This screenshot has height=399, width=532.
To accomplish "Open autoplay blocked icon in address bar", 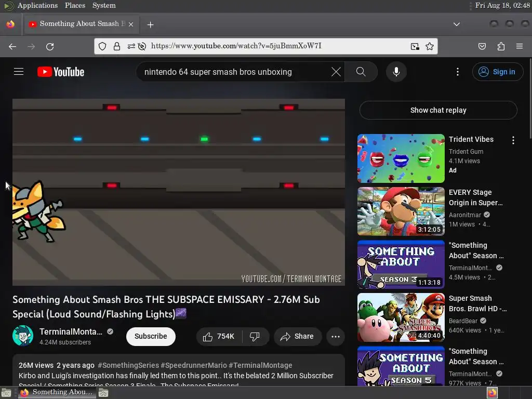I will (x=142, y=46).
